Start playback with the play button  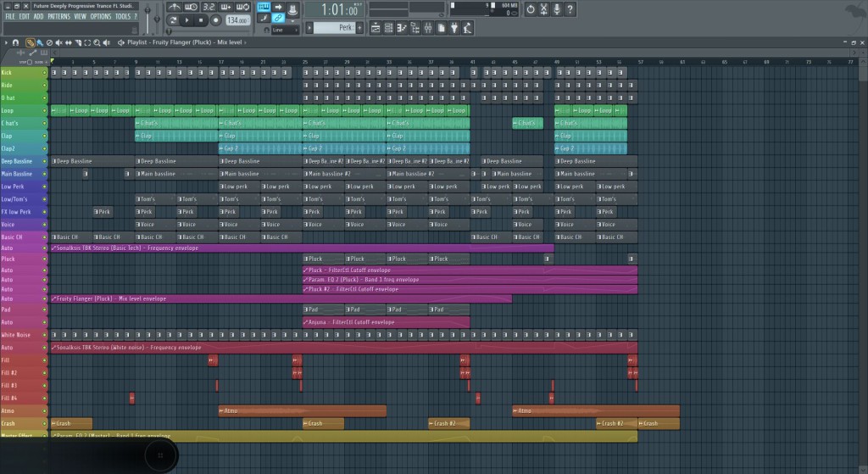[x=187, y=20]
